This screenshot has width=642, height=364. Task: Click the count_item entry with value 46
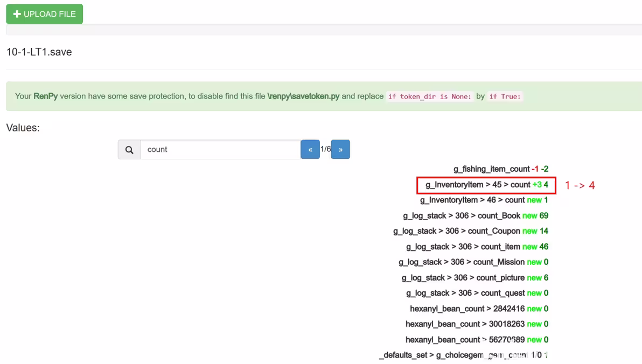[477, 247]
